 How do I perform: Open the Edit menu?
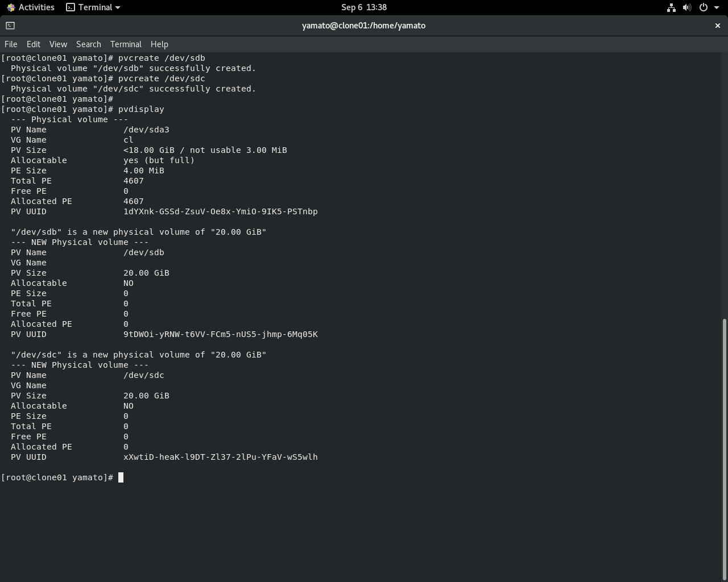tap(34, 44)
